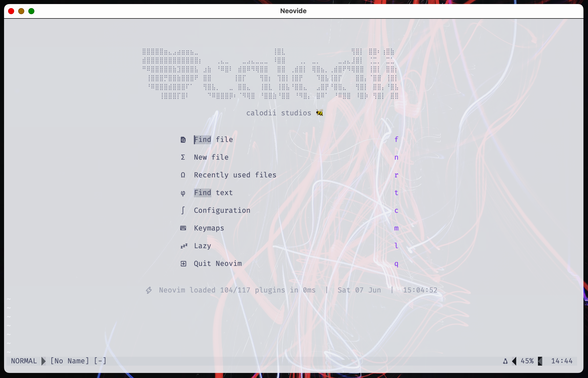Click the 'r' shortcut key label
The height and width of the screenshot is (378, 588).
[x=396, y=175]
